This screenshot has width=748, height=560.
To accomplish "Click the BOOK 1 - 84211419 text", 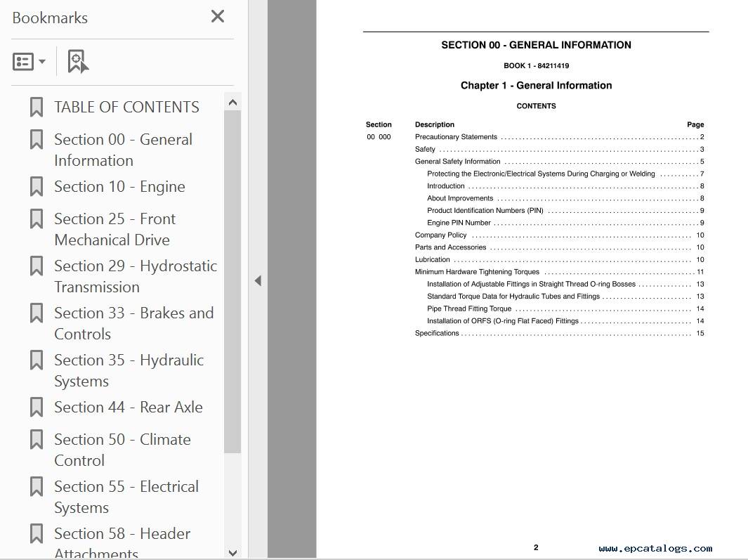I will (x=536, y=66).
